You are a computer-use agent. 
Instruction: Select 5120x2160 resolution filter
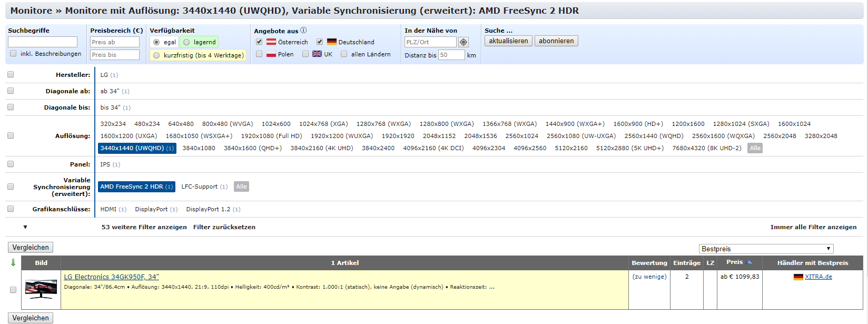[x=571, y=148]
